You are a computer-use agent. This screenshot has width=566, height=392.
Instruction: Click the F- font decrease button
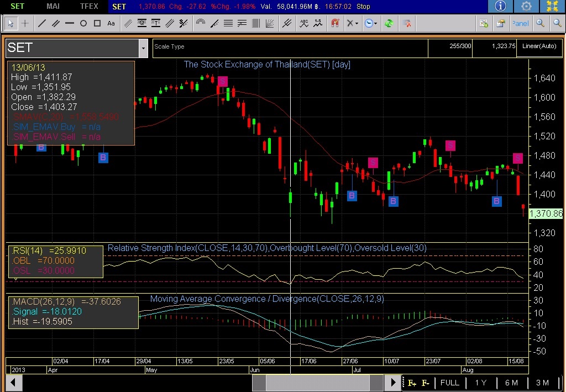point(426,383)
